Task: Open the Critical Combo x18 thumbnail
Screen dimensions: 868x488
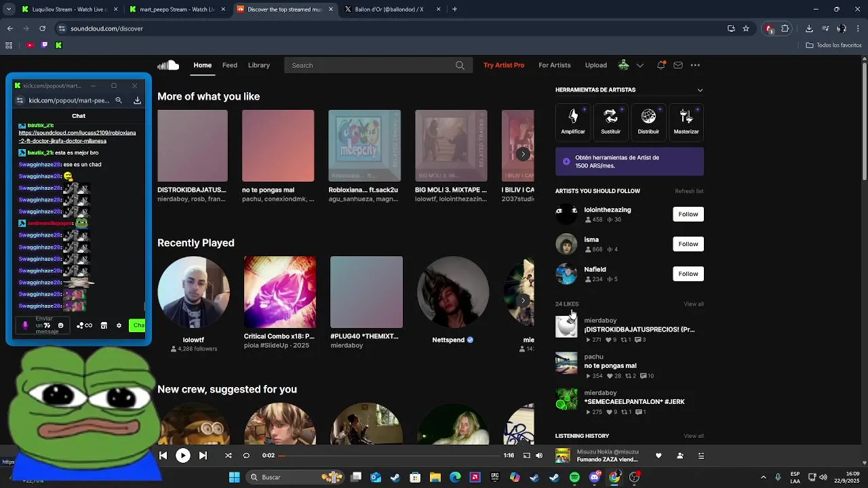Action: (x=280, y=292)
